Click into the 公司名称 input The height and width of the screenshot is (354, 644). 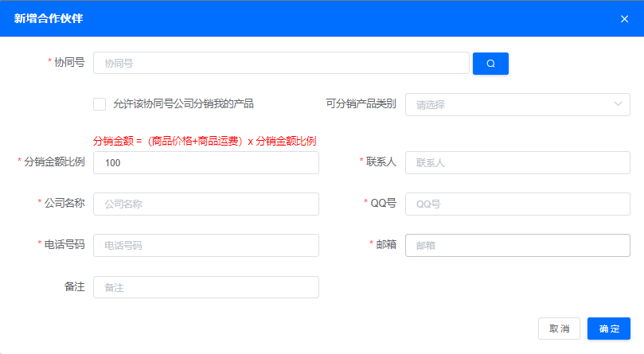206,204
